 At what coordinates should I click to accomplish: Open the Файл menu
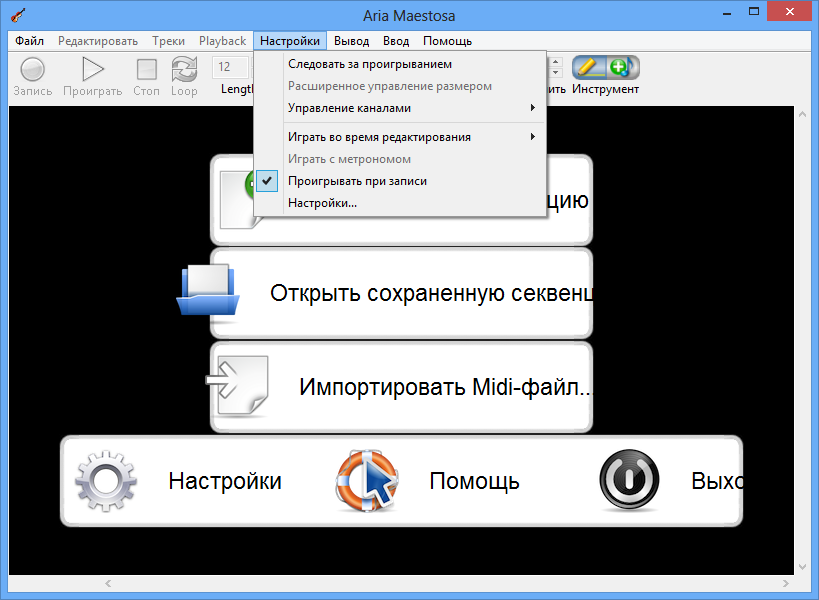click(29, 41)
